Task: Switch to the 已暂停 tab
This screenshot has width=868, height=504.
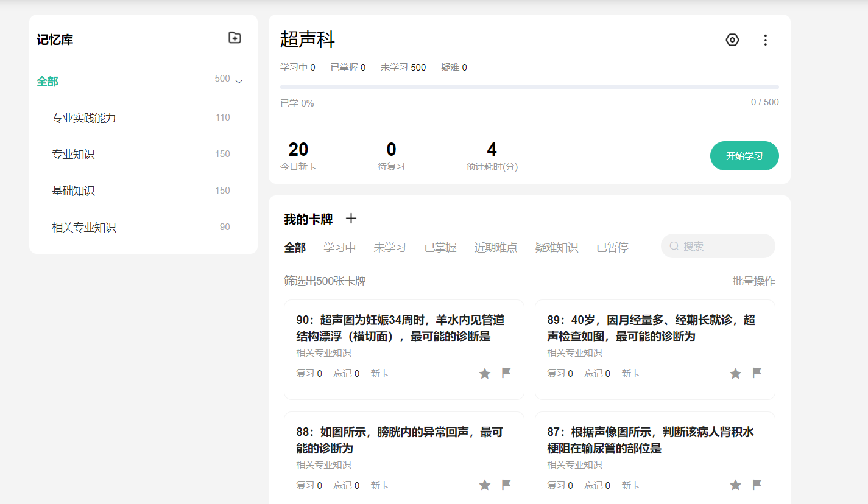Action: [612, 248]
